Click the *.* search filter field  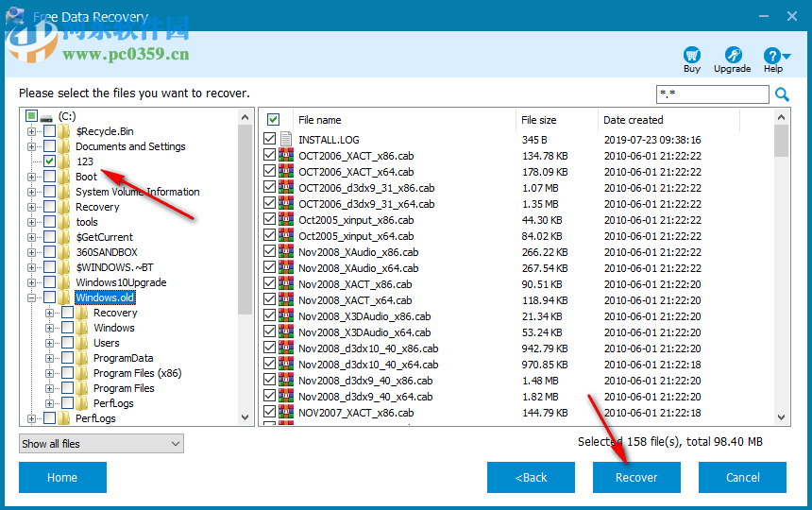coord(713,94)
